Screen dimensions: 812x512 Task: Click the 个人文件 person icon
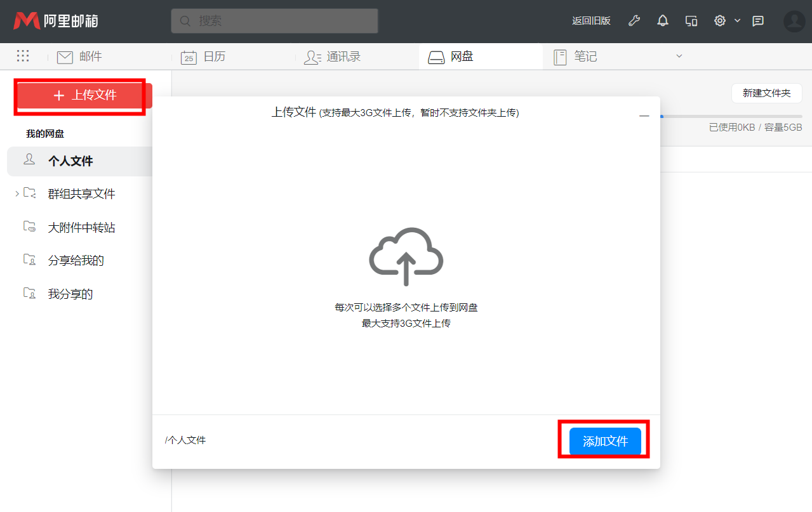click(29, 159)
